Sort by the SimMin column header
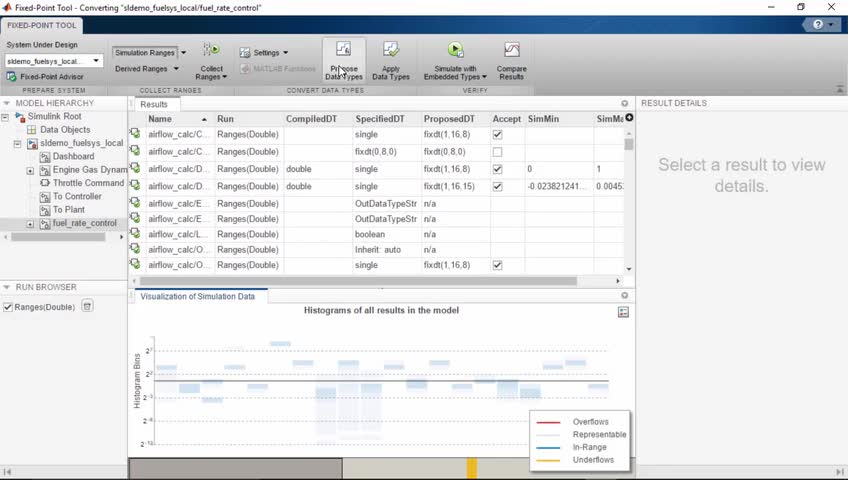The height and width of the screenshot is (480, 848). point(559,119)
